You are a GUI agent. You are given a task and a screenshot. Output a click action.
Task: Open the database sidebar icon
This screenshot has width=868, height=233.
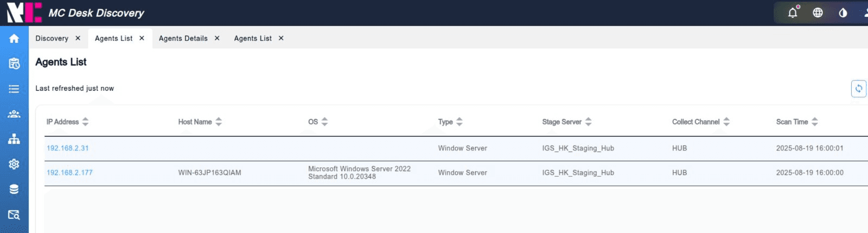[14, 189]
